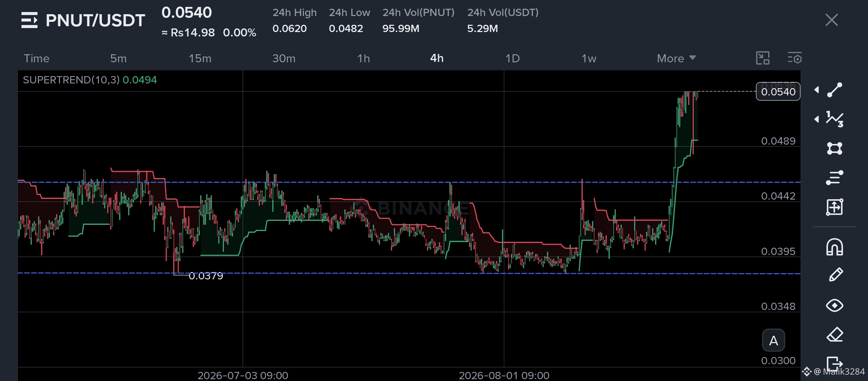Switch chart interval to 30m

(284, 58)
